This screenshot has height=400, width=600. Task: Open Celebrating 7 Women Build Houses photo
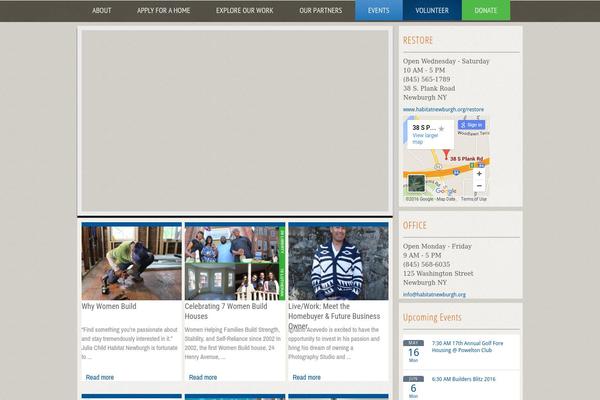(x=235, y=261)
